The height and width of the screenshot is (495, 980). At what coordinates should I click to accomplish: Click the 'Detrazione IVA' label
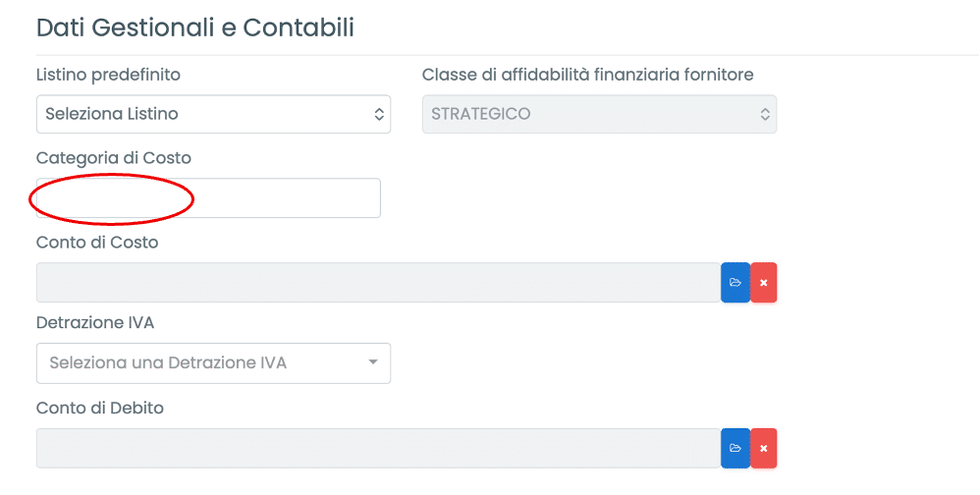95,322
